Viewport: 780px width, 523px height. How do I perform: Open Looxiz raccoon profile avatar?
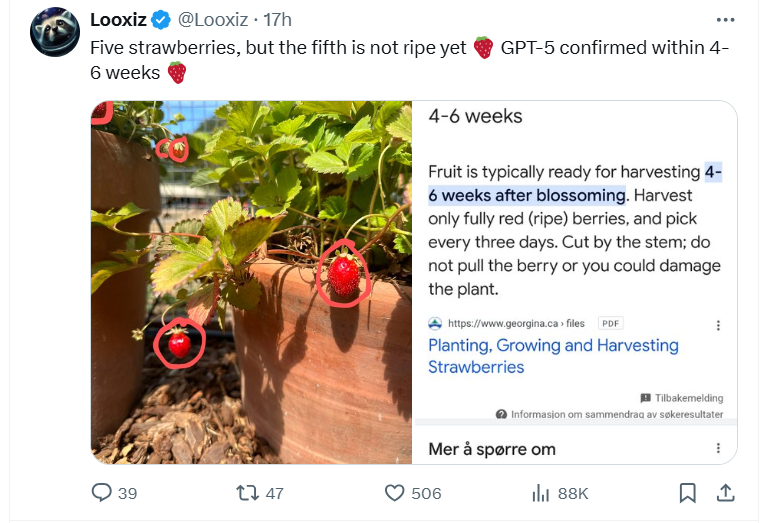tap(55, 32)
